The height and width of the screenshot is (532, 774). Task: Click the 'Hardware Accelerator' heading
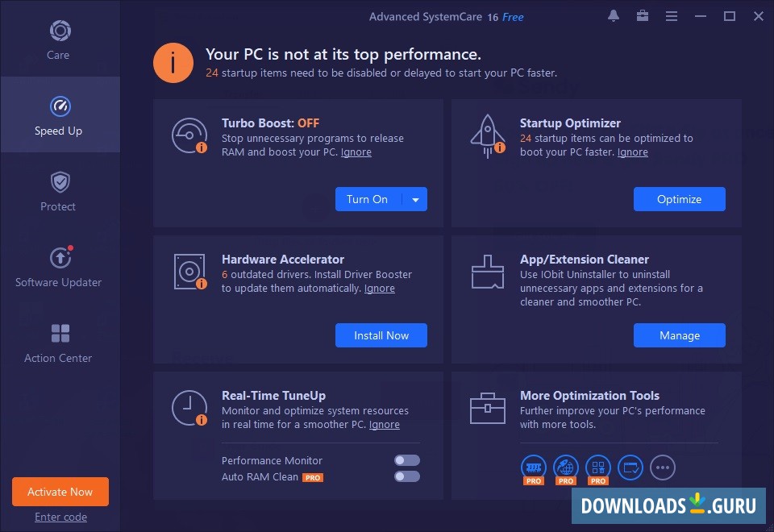point(283,259)
